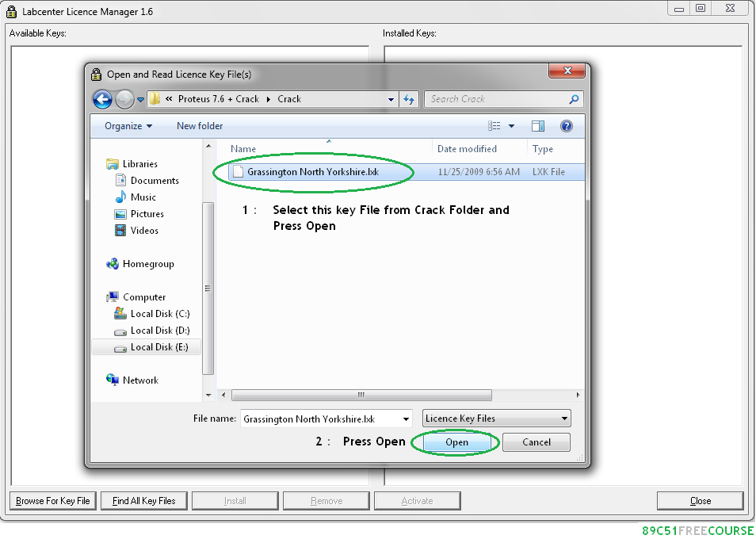This screenshot has height=539, width=756.
Task: Open Videos library
Action: point(144,231)
